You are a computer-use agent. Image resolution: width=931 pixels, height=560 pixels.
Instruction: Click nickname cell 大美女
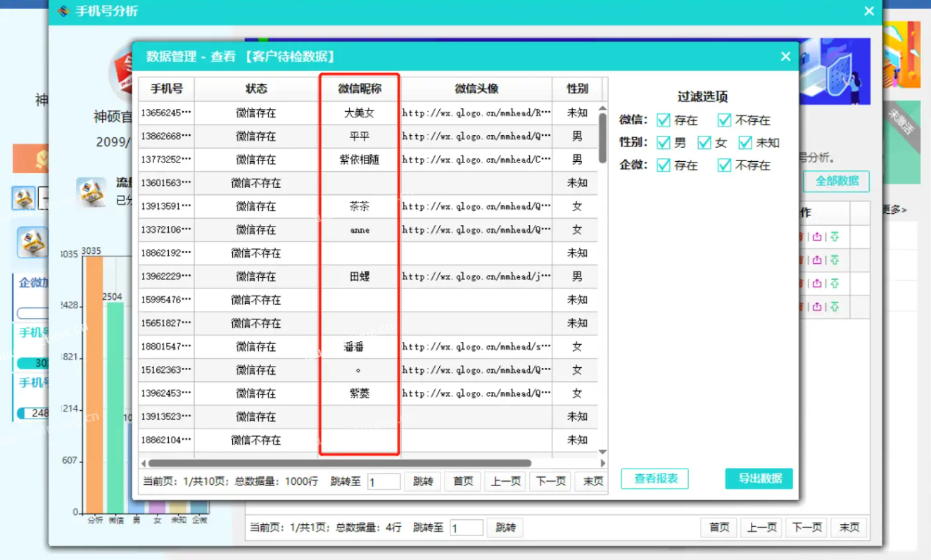[x=360, y=113]
